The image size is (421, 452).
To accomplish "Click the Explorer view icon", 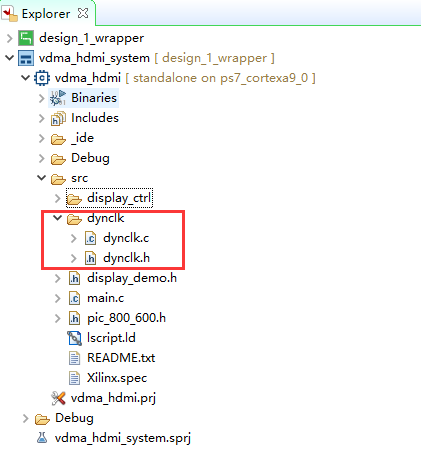I will [9, 14].
